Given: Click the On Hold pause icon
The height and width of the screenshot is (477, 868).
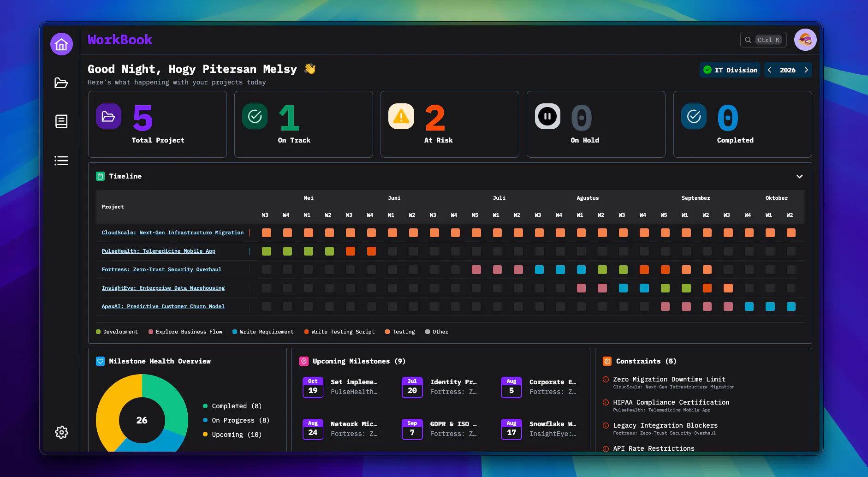Looking at the screenshot, I should coord(547,116).
